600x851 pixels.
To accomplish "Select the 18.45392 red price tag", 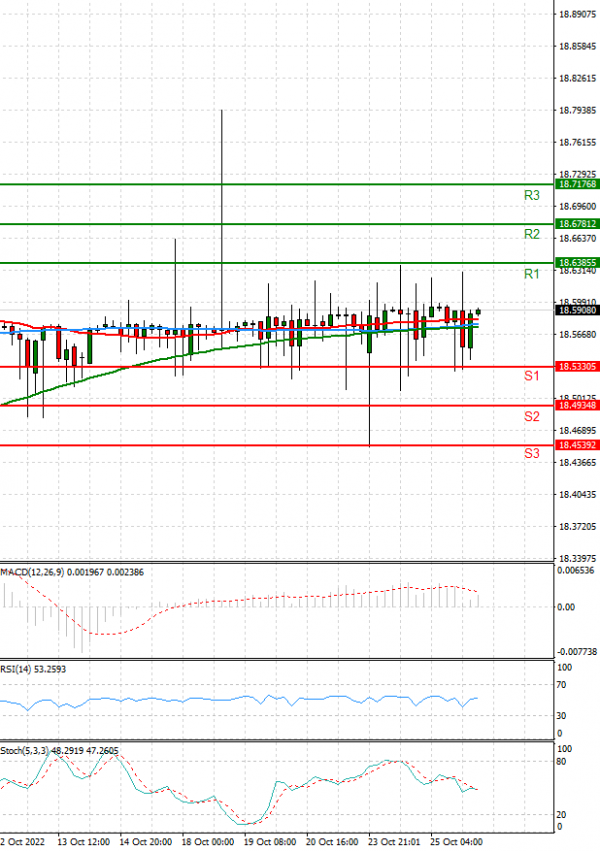I will pyautogui.click(x=577, y=445).
